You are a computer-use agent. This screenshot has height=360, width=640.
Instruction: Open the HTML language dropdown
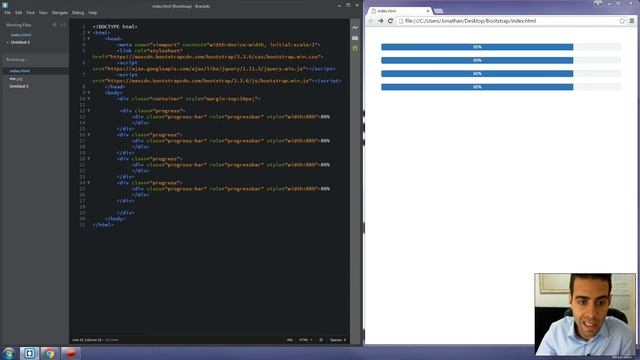305,340
